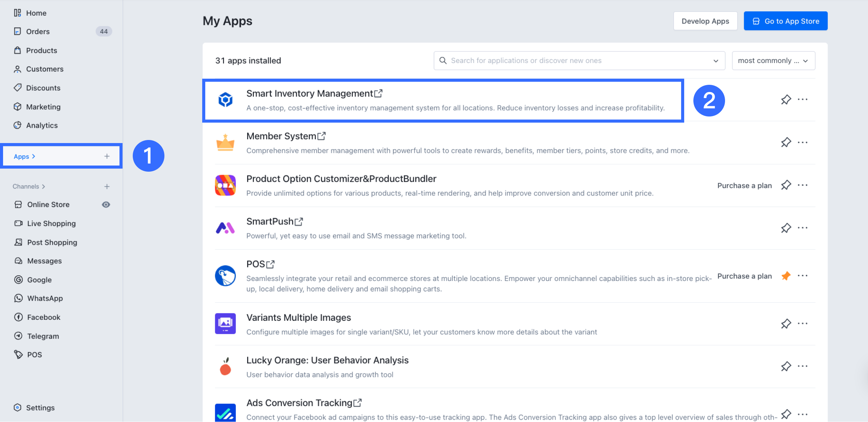Click plus icon next to Channels

pyautogui.click(x=107, y=186)
